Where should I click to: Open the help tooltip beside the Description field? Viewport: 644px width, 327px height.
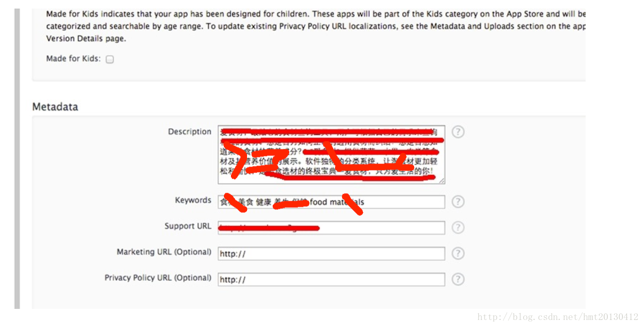[458, 132]
